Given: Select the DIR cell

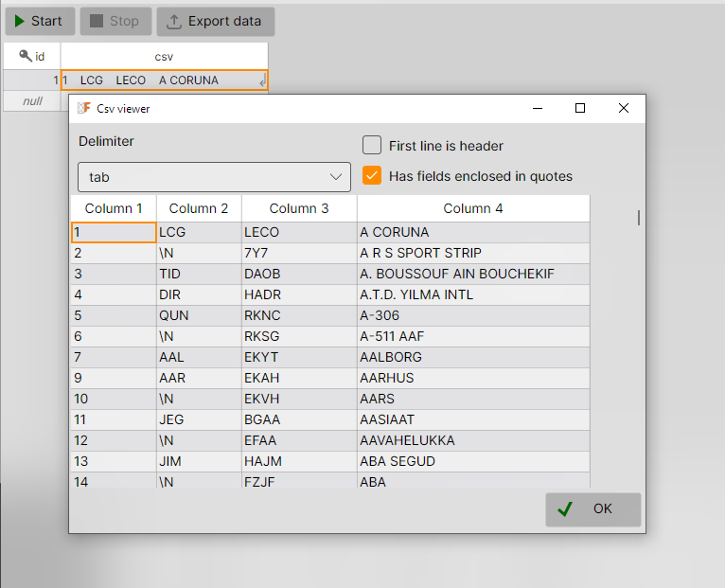Looking at the screenshot, I should [199, 294].
